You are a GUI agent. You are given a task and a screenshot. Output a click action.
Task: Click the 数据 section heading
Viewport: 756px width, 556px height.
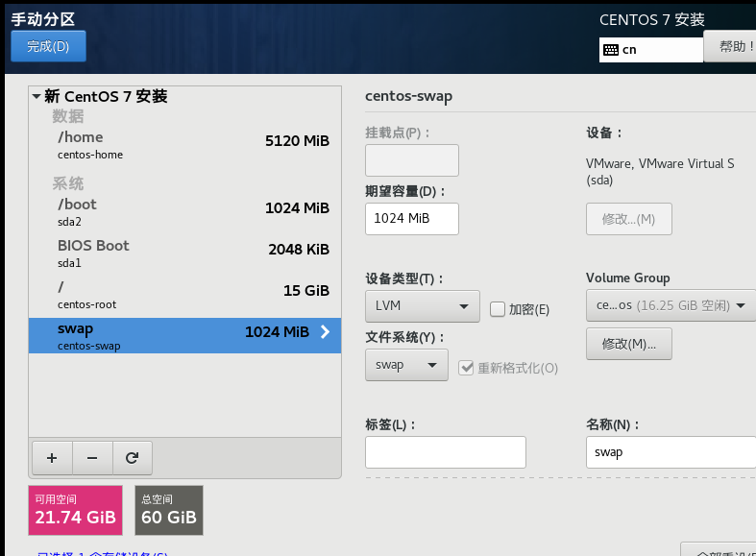click(68, 116)
